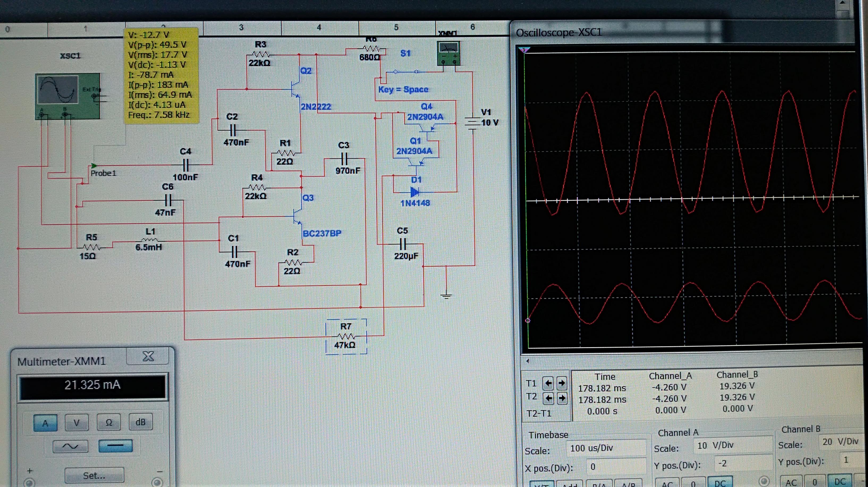868x487 pixels.
Task: Enable ammeter mode A on multimeter
Action: [x=45, y=423]
